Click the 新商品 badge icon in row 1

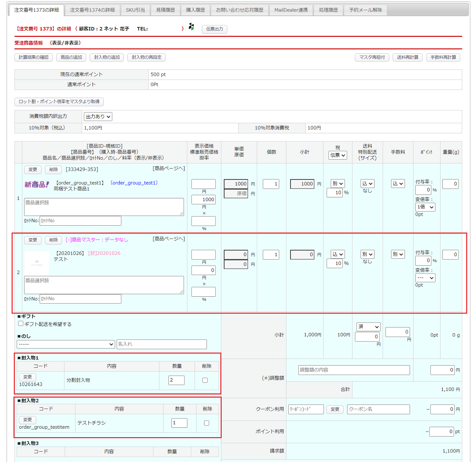(37, 184)
